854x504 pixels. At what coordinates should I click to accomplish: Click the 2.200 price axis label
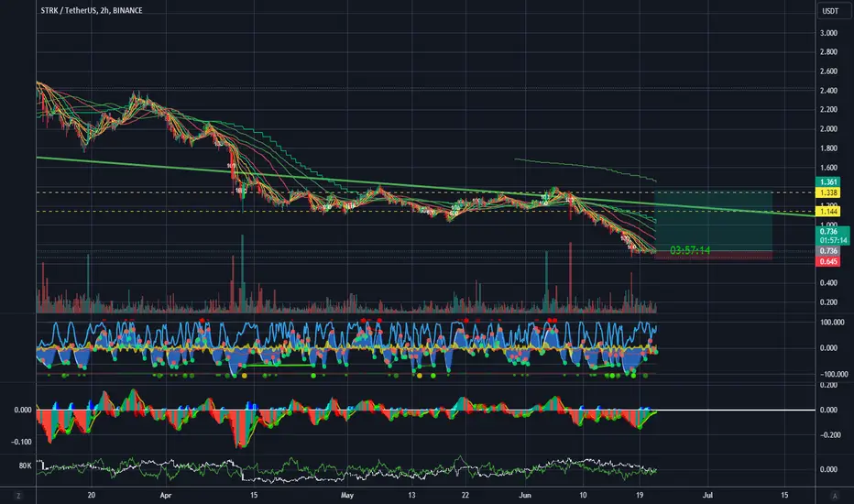828,110
